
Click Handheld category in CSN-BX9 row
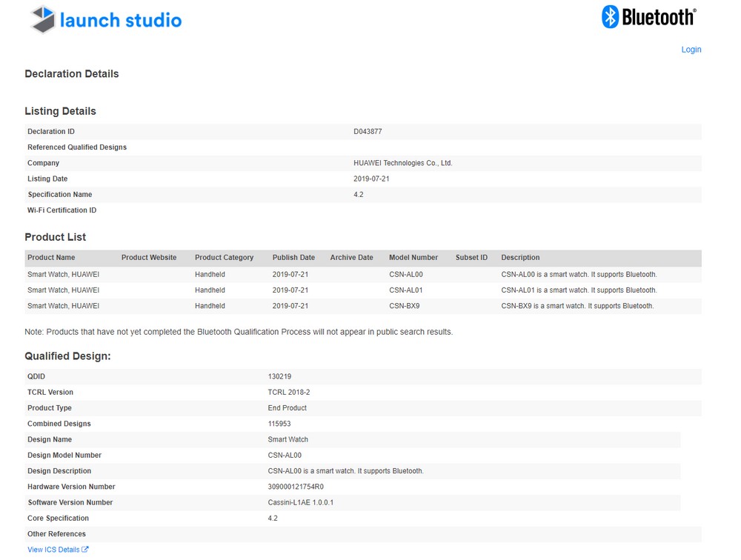[210, 306]
